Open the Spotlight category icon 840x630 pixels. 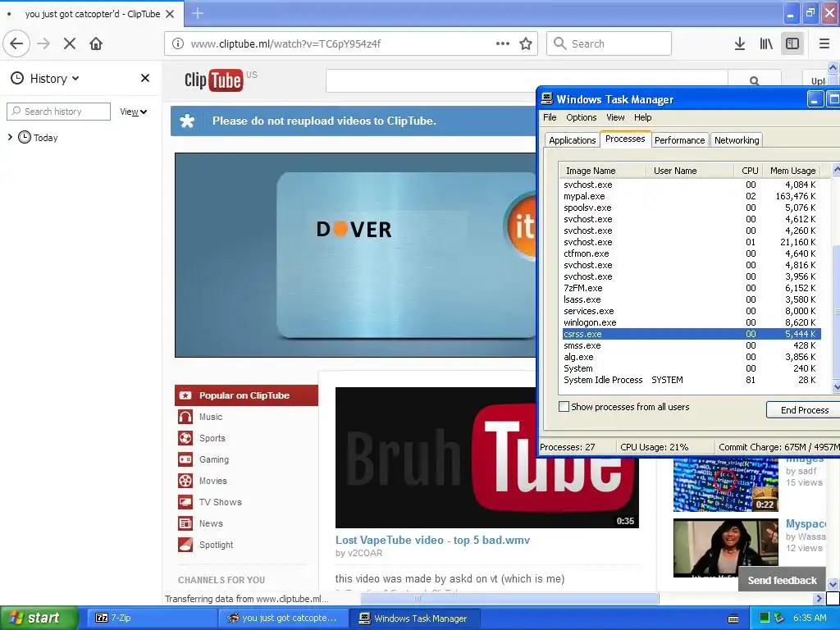click(x=185, y=545)
